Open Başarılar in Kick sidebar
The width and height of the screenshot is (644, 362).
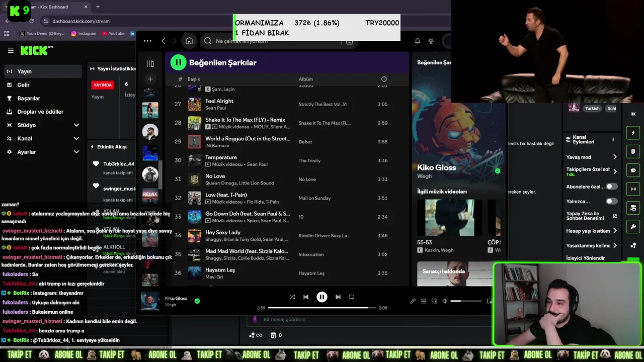(42, 98)
